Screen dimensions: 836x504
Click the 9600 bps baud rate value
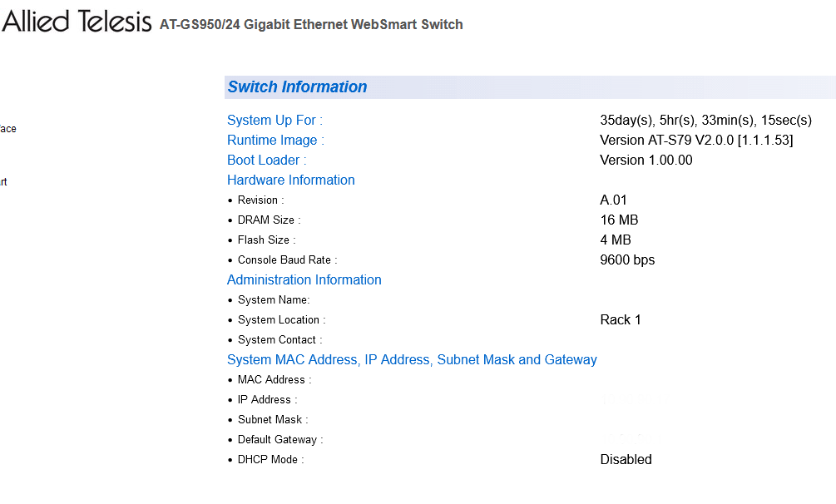click(x=627, y=260)
